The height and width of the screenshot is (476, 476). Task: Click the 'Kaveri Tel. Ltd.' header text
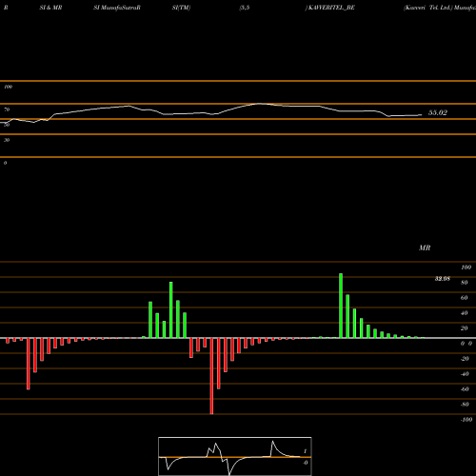tap(427, 8)
